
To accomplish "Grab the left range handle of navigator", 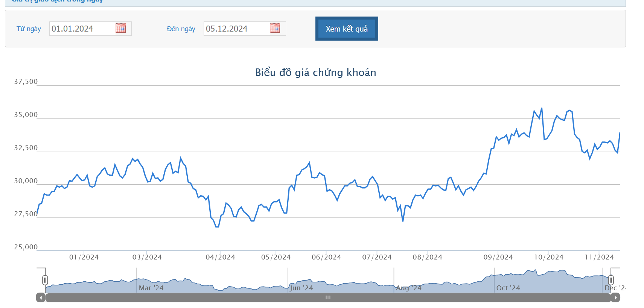I will [45, 280].
